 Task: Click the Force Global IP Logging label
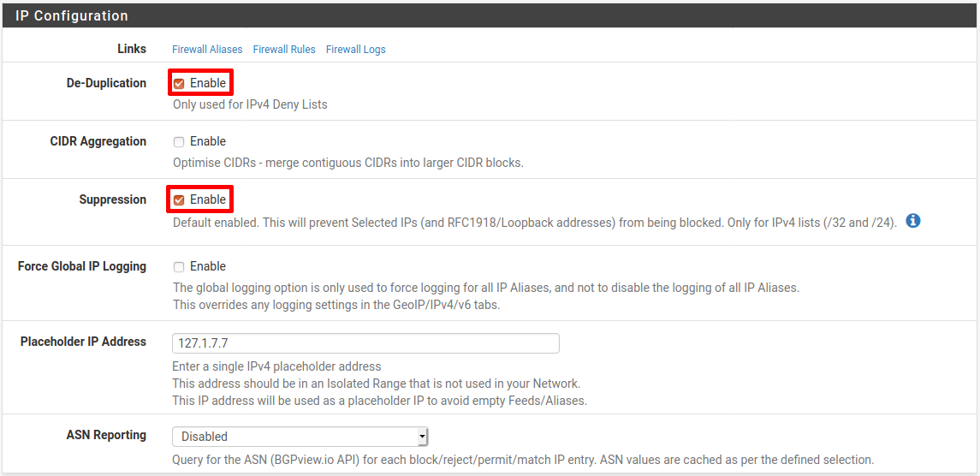pyautogui.click(x=82, y=266)
